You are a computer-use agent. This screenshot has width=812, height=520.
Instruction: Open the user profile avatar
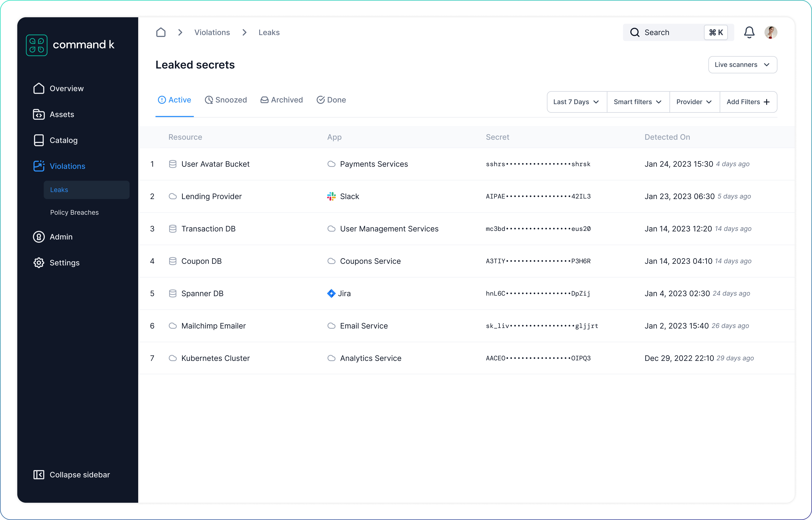click(x=771, y=32)
